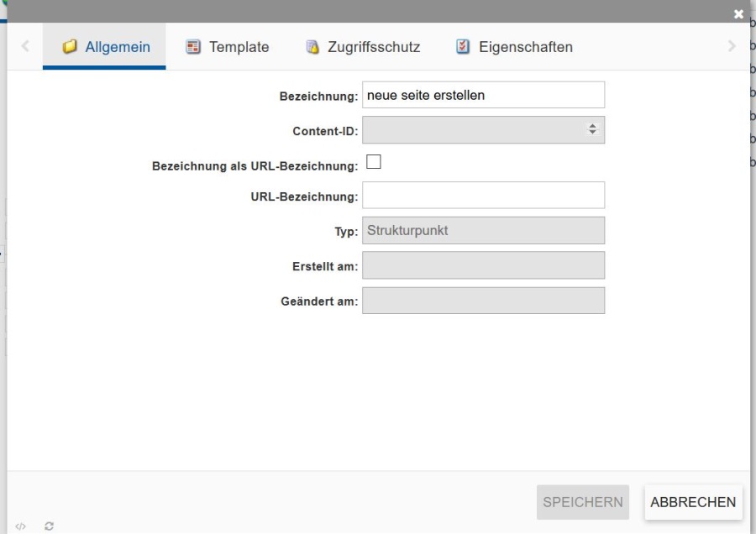756x534 pixels.
Task: Open the Content-ID selector arrows
Action: click(x=592, y=130)
